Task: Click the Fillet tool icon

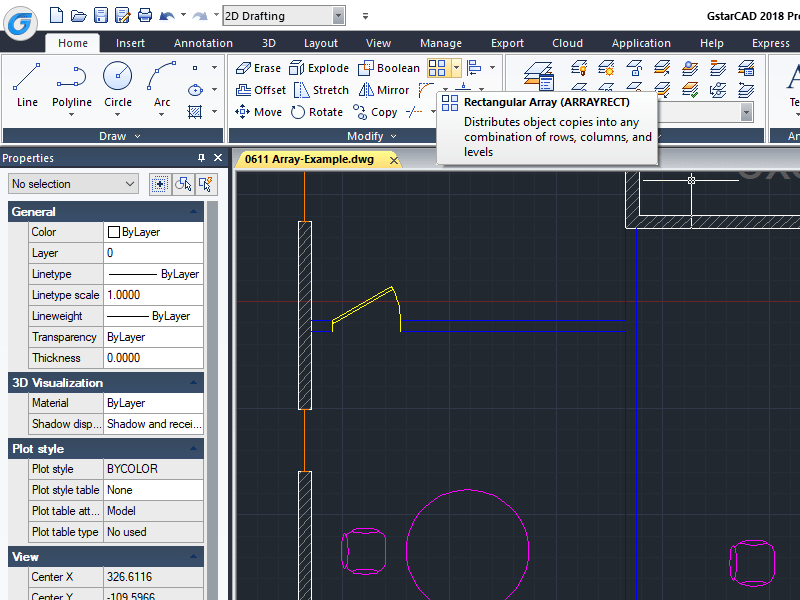Action: pos(426,90)
